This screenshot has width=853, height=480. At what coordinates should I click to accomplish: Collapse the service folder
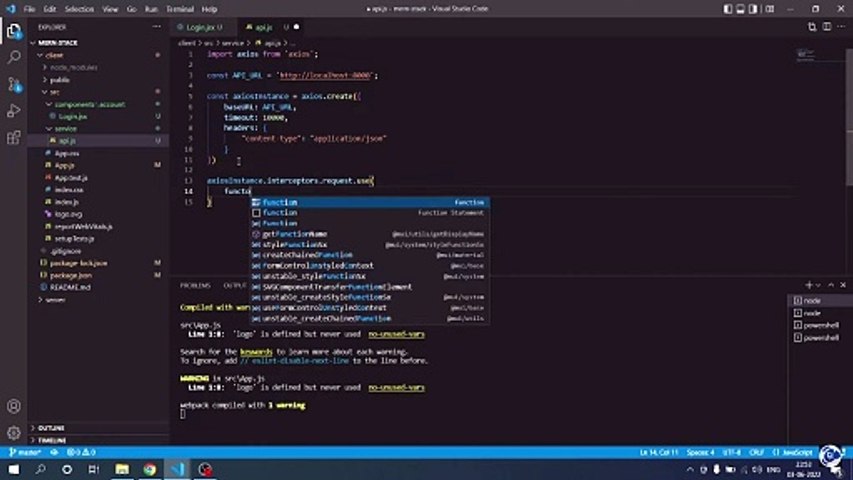(65, 128)
